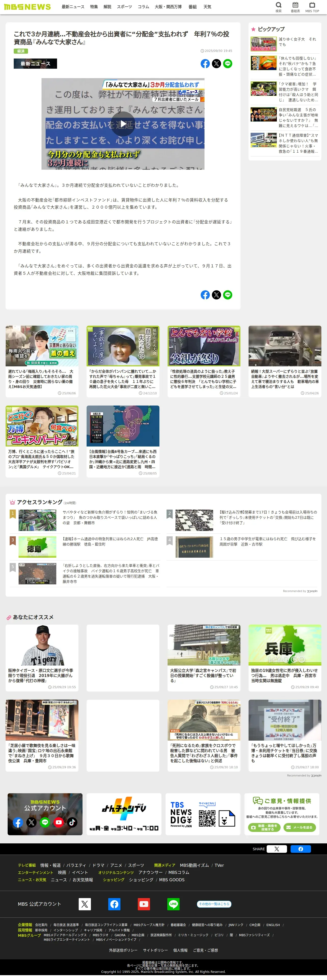The image size is (327, 980).
Task: Click TVer link in footer
Action: click(219, 865)
